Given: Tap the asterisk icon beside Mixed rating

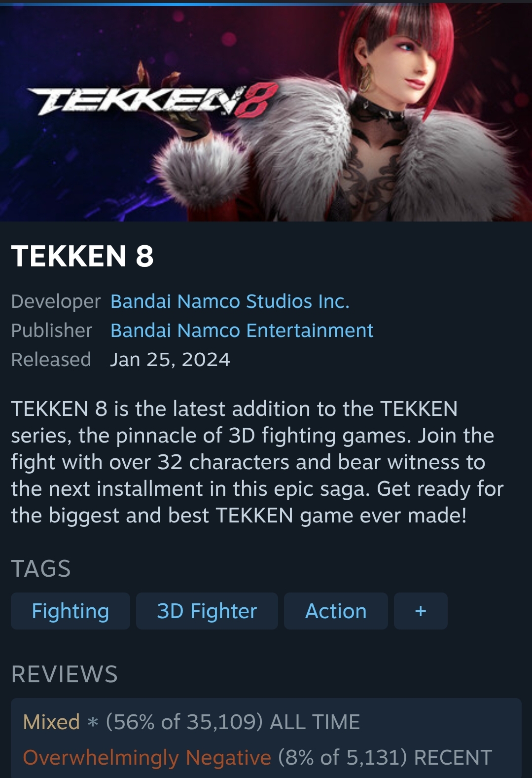Looking at the screenshot, I should (x=92, y=722).
